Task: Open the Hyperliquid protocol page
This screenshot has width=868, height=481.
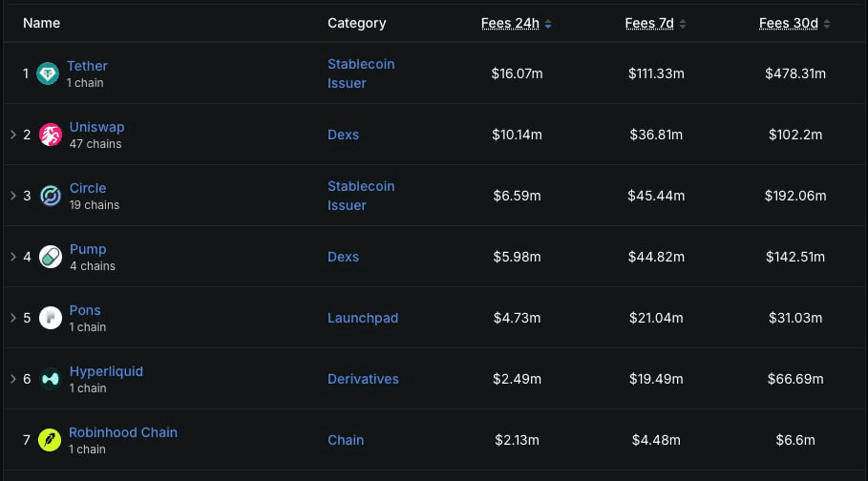Action: [106, 371]
